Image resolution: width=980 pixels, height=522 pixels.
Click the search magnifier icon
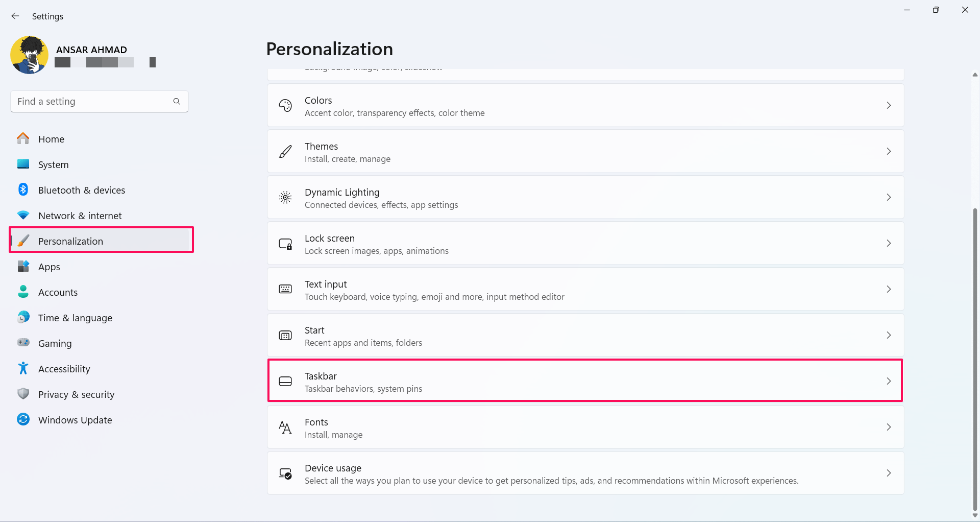point(177,102)
